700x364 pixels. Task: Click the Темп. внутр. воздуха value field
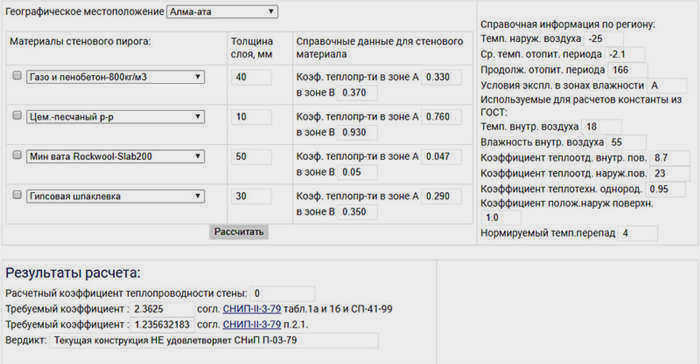point(602,127)
